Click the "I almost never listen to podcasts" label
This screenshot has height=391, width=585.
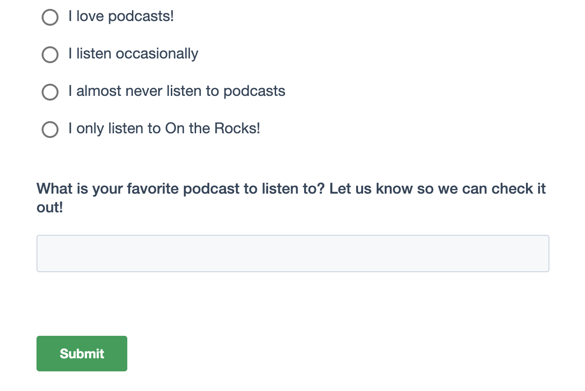[x=177, y=91]
